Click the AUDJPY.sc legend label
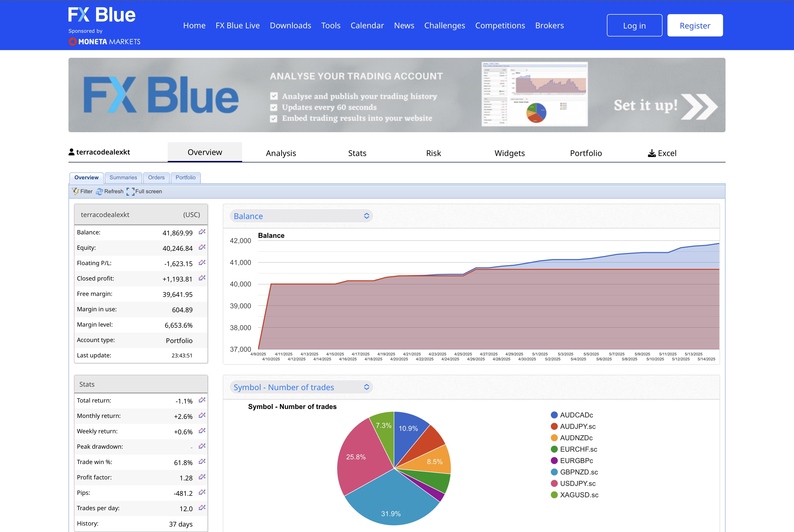 [578, 427]
